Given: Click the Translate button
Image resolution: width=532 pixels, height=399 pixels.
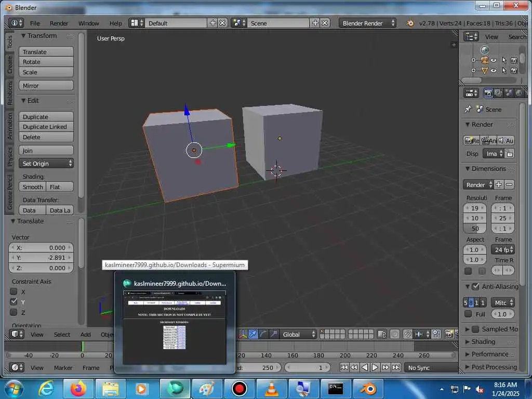Looking at the screenshot, I should point(46,51).
